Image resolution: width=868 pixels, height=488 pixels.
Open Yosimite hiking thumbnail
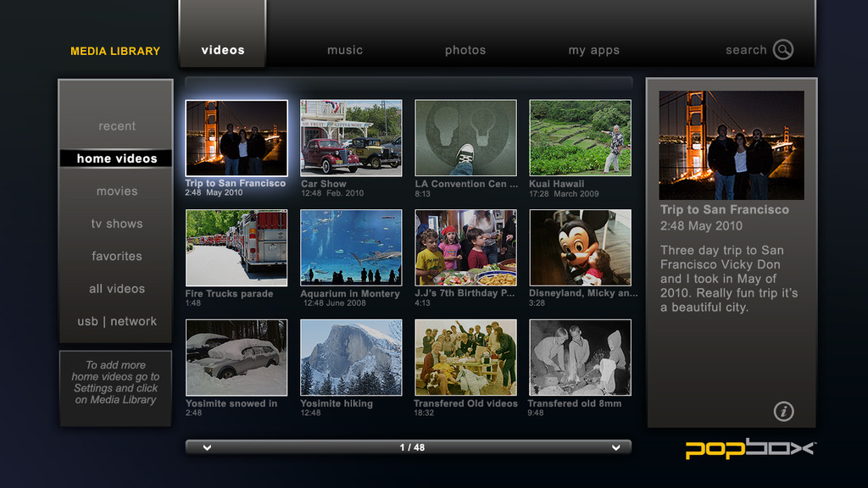351,358
